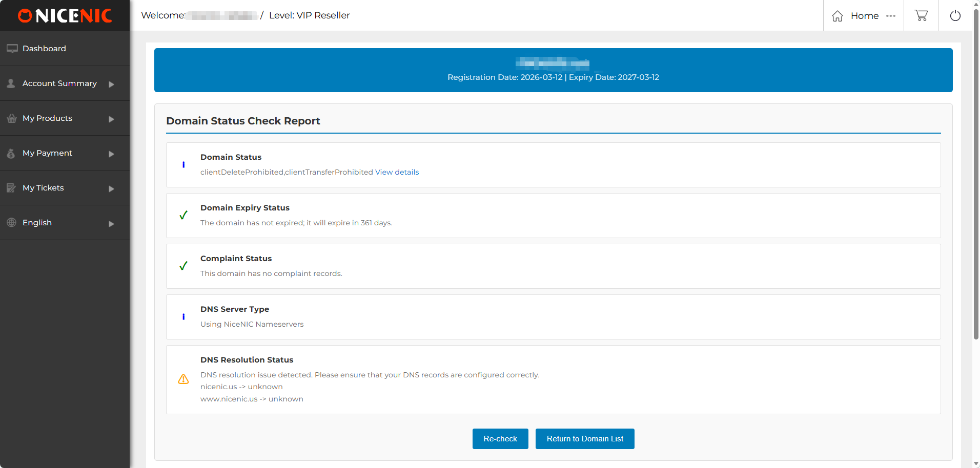Click the power logout icon
Viewport: 980px width, 468px height.
(x=955, y=16)
